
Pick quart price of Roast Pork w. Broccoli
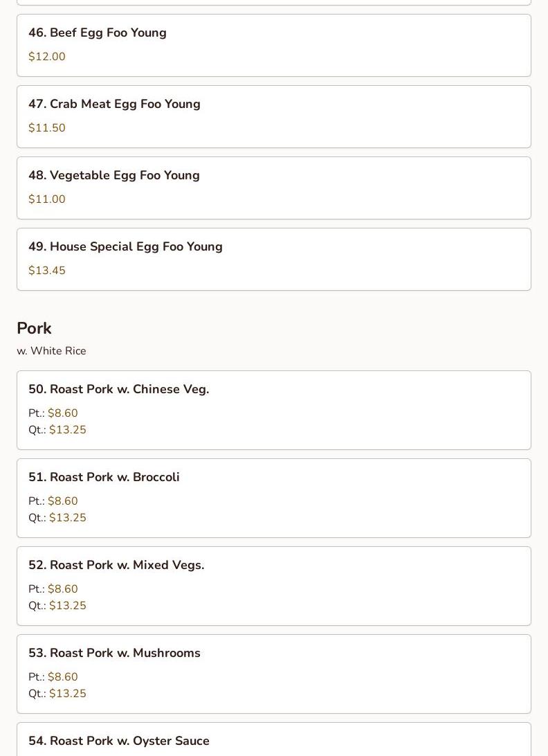(x=67, y=518)
